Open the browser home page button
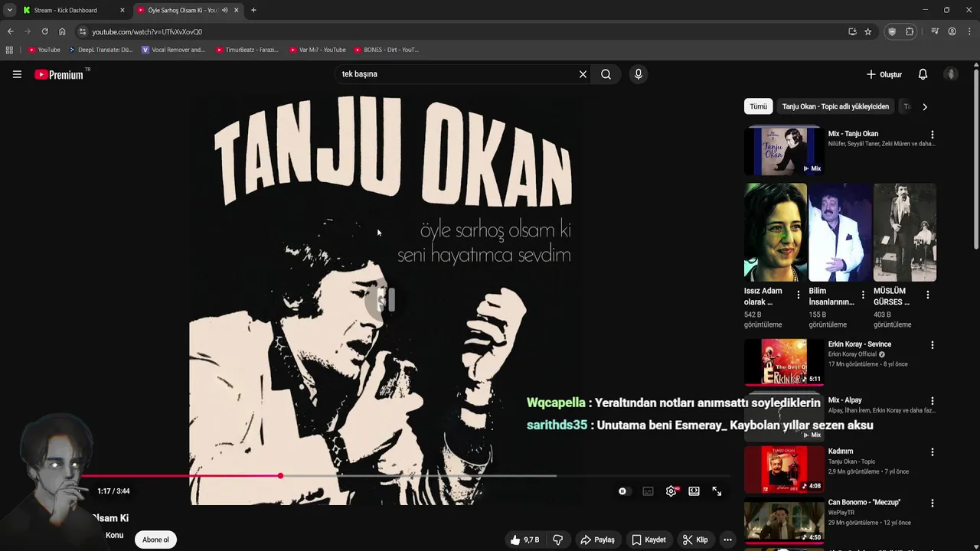 (x=62, y=31)
